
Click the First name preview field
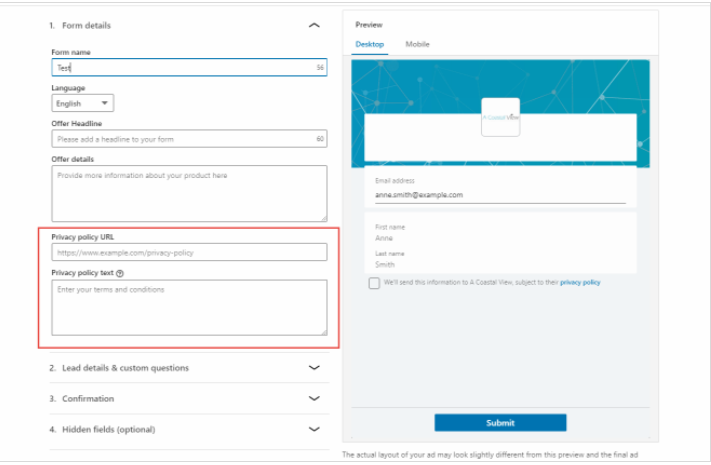click(x=499, y=238)
